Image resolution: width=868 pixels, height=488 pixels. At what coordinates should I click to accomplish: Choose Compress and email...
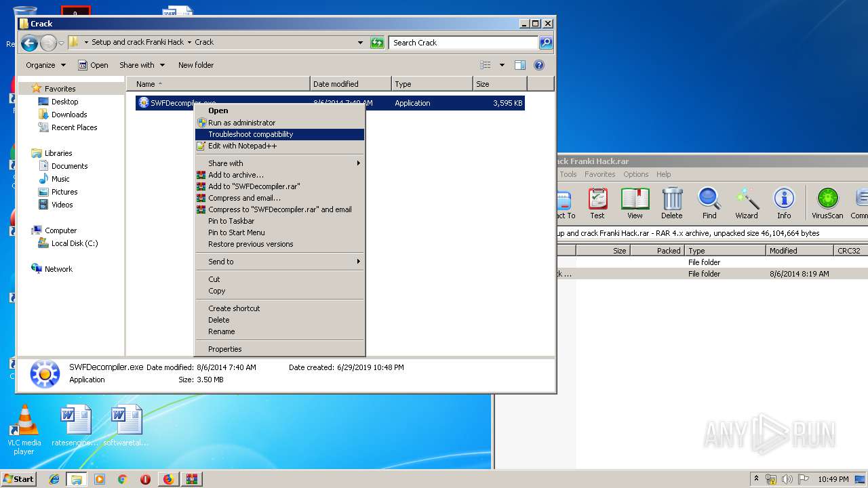[x=279, y=198]
